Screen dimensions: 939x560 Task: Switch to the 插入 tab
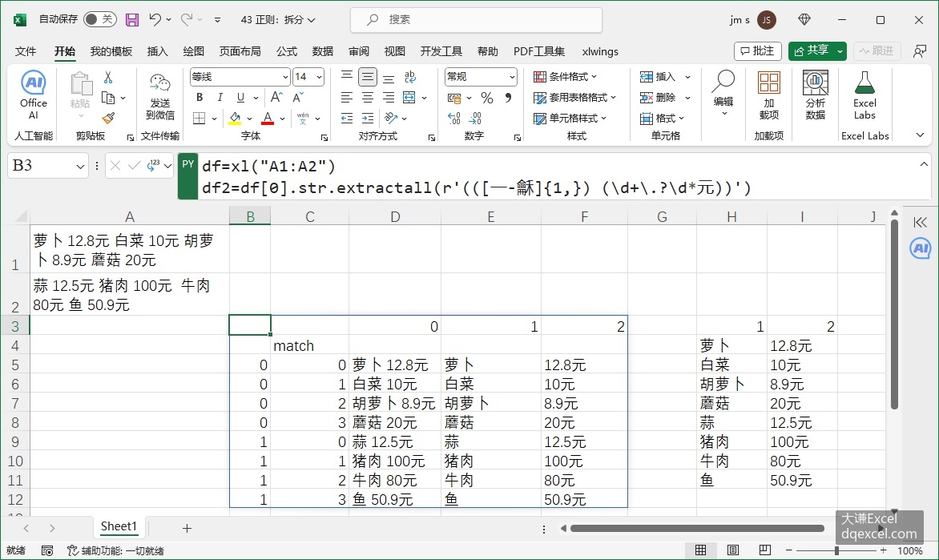point(158,51)
